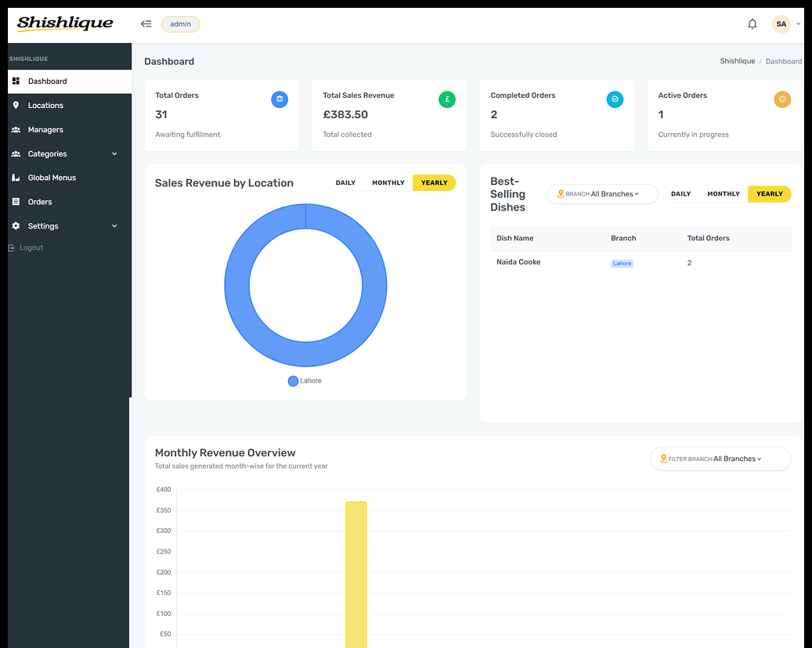Switch Sales Revenue chart to Monthly
The width and height of the screenshot is (812, 648).
pos(388,182)
